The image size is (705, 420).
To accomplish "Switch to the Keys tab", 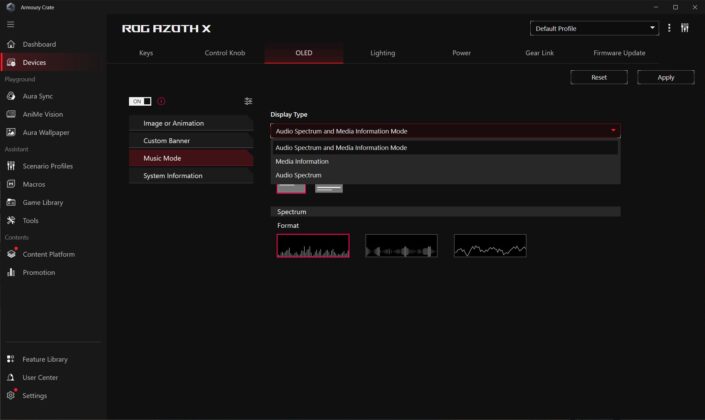I will coord(146,53).
